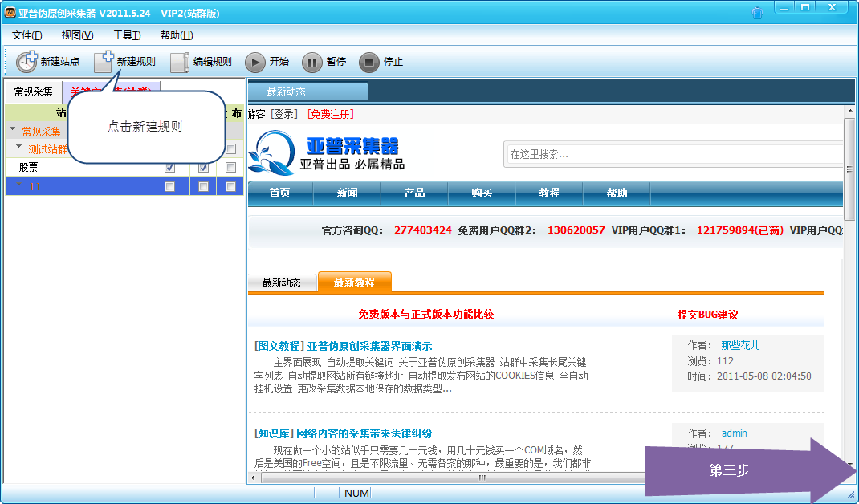859x504 pixels.
Task: Click the 在这里搜索 search field
Action: click(x=674, y=154)
